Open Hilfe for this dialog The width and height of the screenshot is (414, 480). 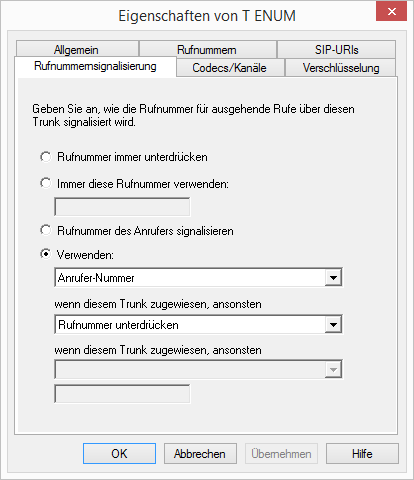pyautogui.click(x=362, y=453)
